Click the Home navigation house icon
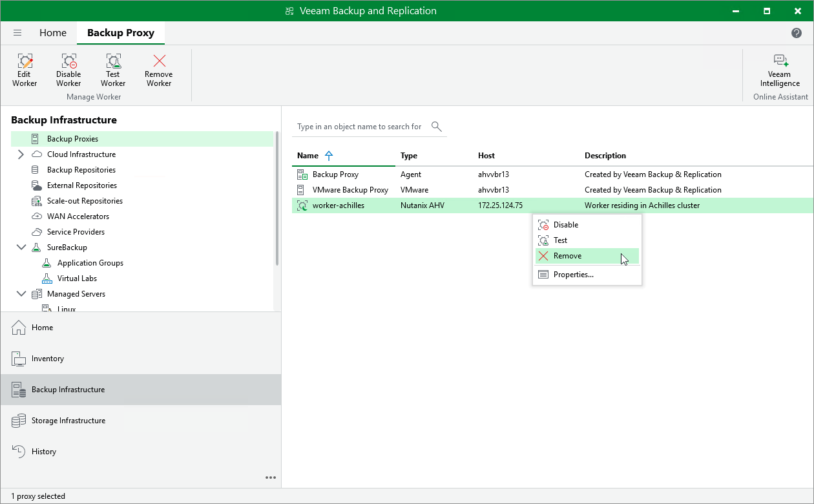The image size is (814, 504). [x=19, y=328]
